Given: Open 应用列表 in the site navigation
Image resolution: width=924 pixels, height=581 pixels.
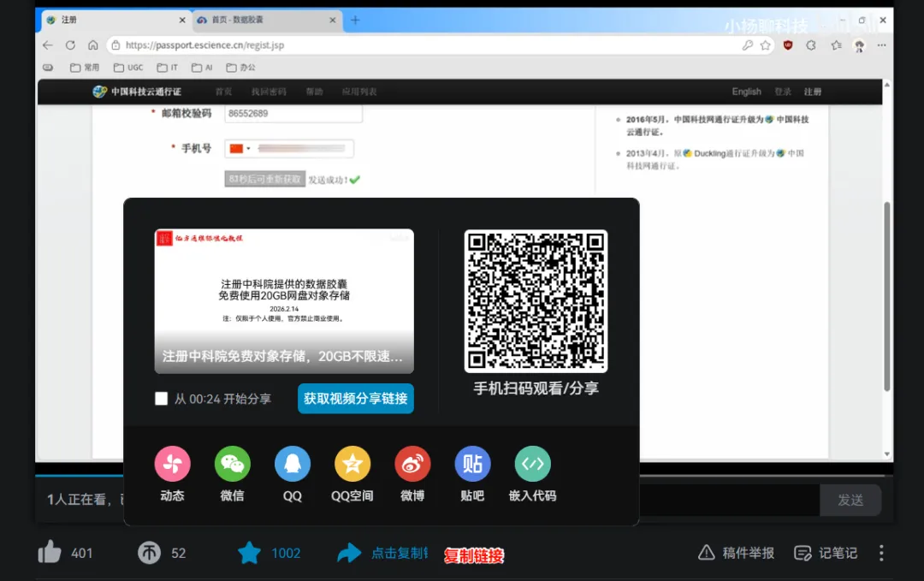Looking at the screenshot, I should (359, 92).
